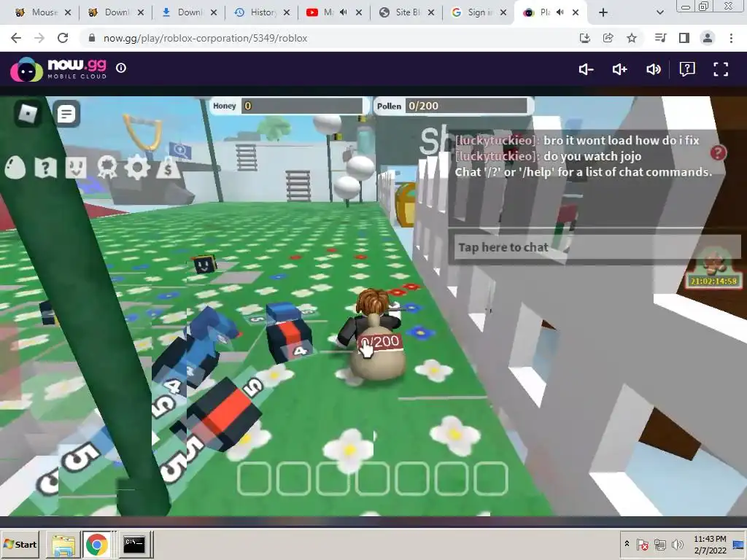747x560 pixels.
Task: Expand the tab search chevron
Action: (x=659, y=12)
